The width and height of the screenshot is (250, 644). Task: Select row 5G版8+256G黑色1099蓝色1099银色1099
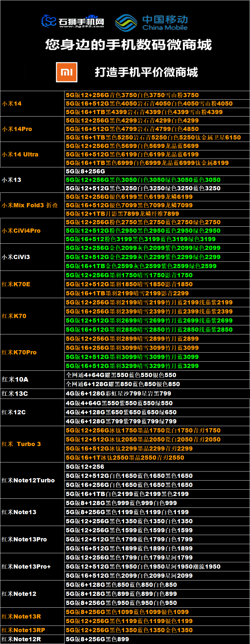(157, 612)
